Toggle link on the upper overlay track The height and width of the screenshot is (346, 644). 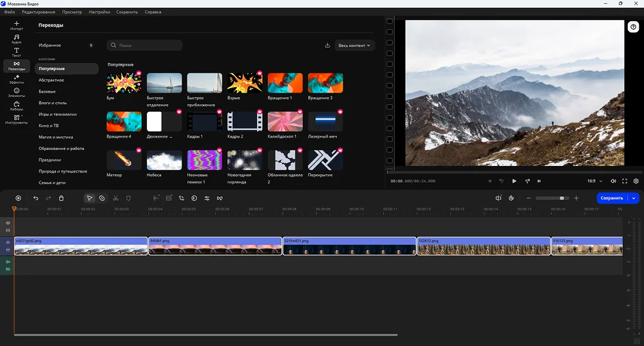(8, 230)
